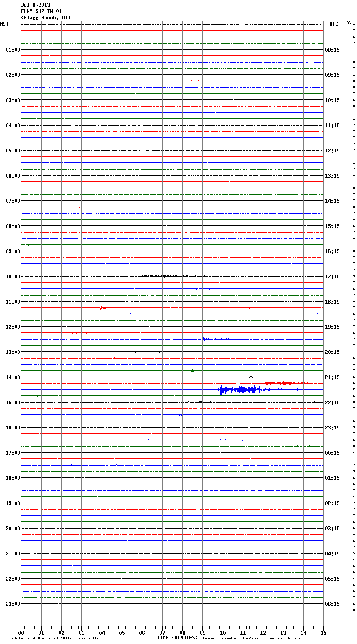This screenshot has width=357, height=644.
Task: Select the "15:00" MST hour label
Action: pyautogui.click(x=13, y=403)
